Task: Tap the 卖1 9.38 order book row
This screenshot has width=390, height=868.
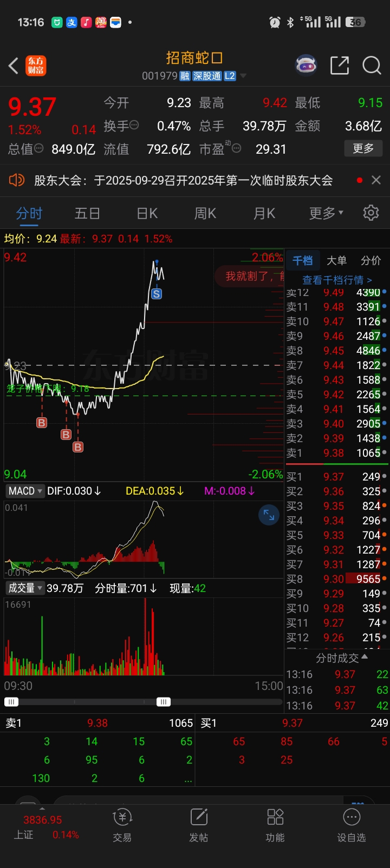Action: click(x=336, y=453)
